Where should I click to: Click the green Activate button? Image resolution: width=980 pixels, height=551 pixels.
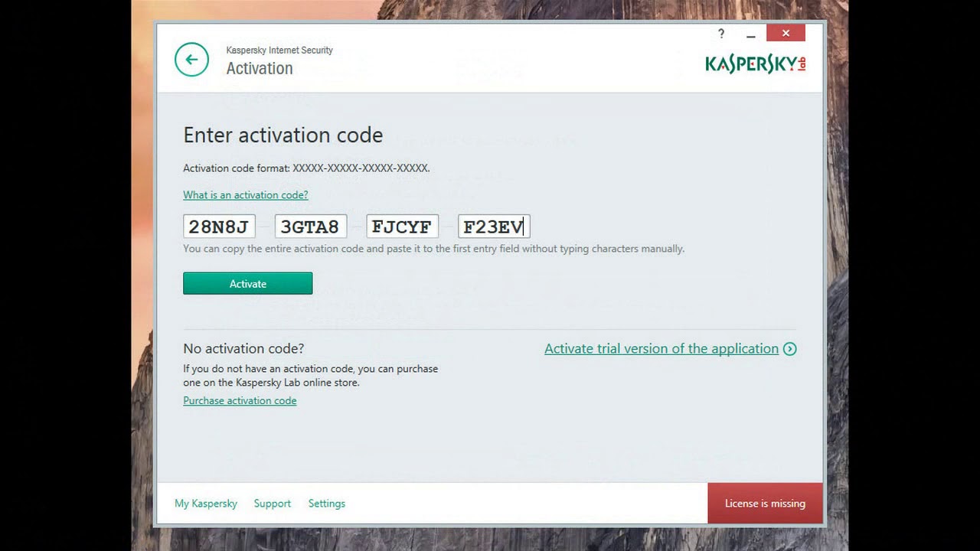tap(248, 283)
